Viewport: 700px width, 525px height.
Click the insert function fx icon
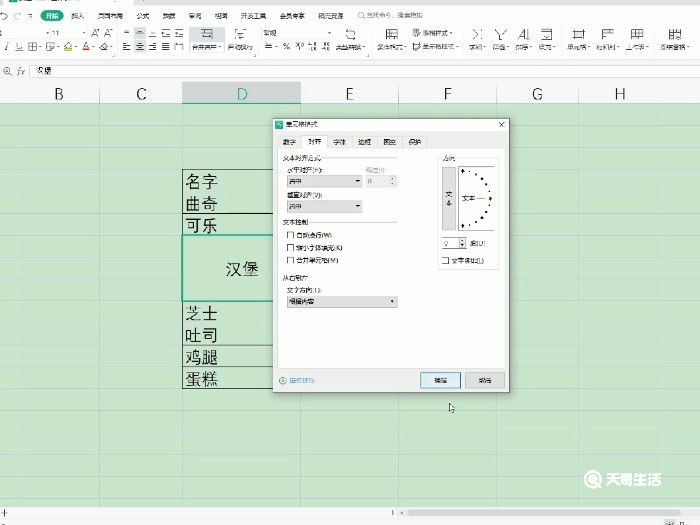(21, 71)
